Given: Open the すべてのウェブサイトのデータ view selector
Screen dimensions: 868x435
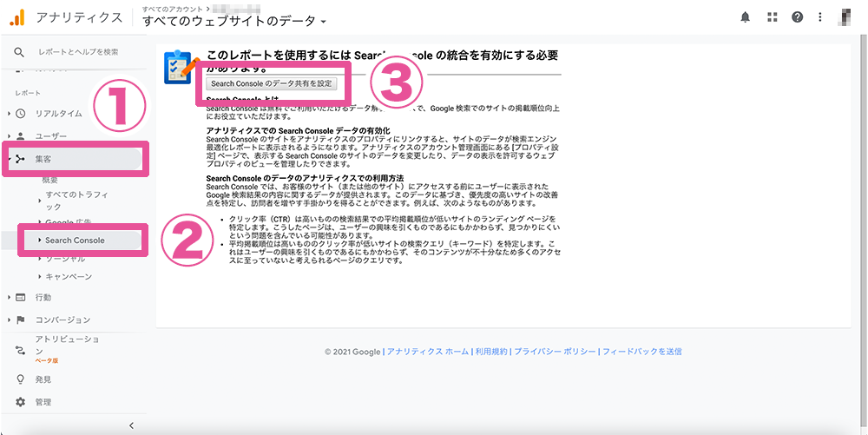Looking at the screenshot, I should point(234,22).
